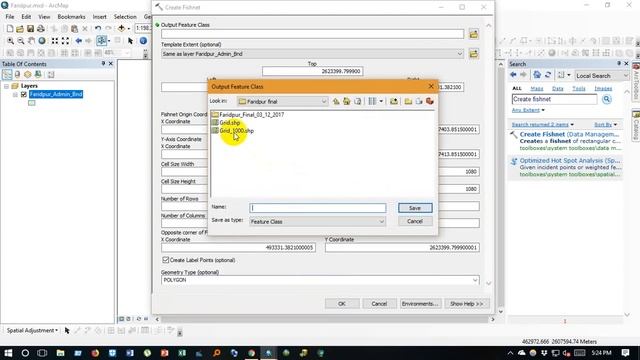Click Up One Level icon in Output Feature Class dialog
The height and width of the screenshot is (360, 640).
coord(336,101)
